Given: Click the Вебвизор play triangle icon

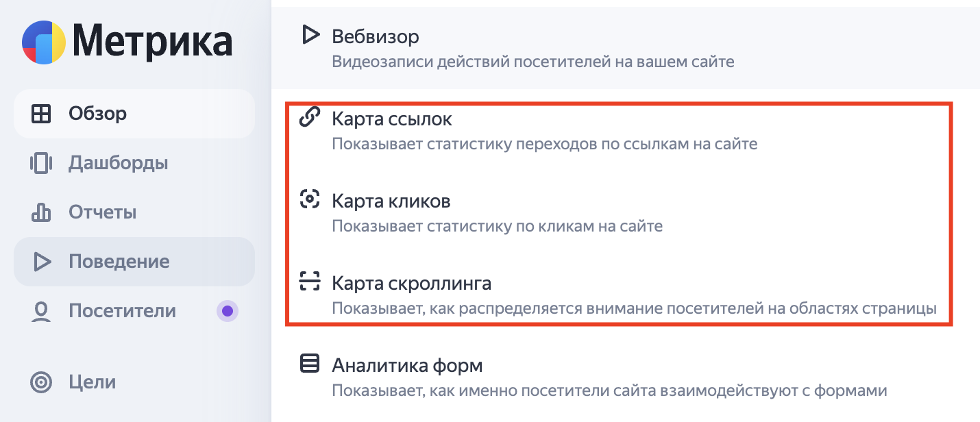Looking at the screenshot, I should click(x=310, y=35).
